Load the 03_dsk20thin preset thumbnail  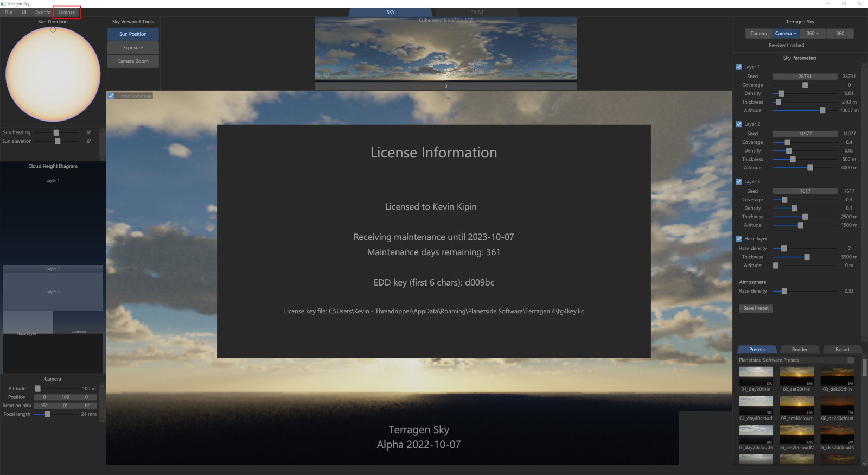click(837, 376)
